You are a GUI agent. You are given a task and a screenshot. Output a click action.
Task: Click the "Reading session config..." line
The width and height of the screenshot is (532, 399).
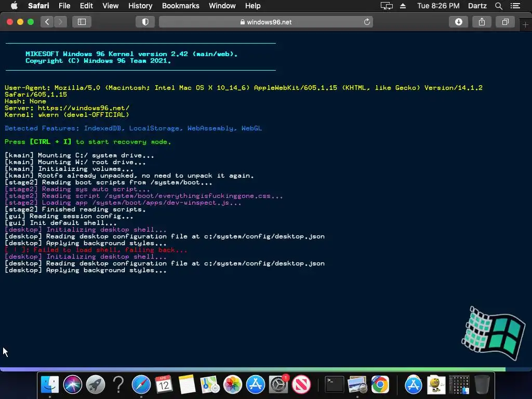69,216
